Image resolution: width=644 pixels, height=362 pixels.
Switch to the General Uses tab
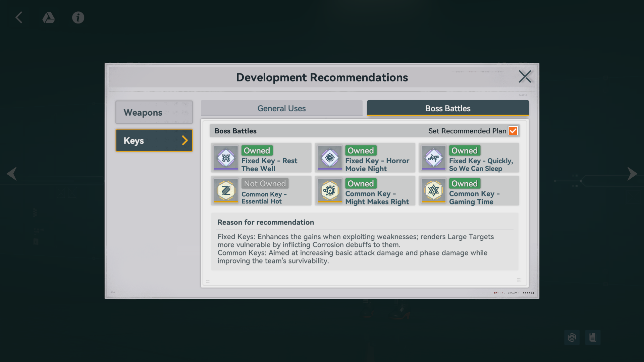coord(281,108)
